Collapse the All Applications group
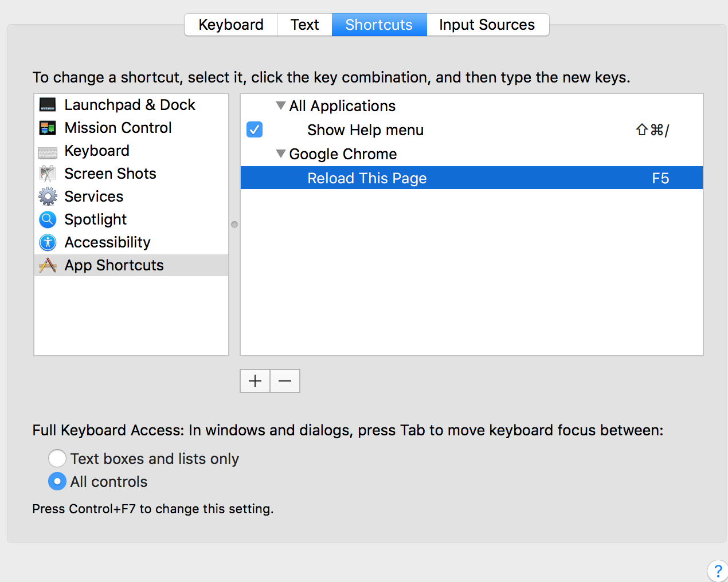728x582 pixels. [280, 106]
